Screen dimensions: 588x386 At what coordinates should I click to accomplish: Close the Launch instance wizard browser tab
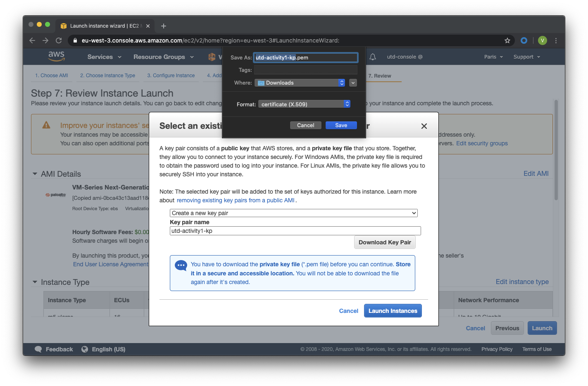click(148, 26)
